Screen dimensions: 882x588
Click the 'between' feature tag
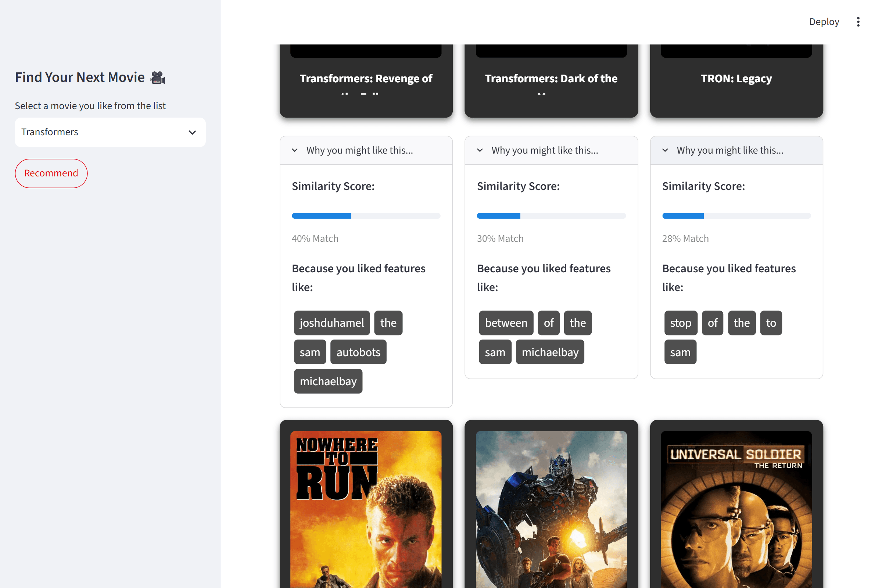506,323
